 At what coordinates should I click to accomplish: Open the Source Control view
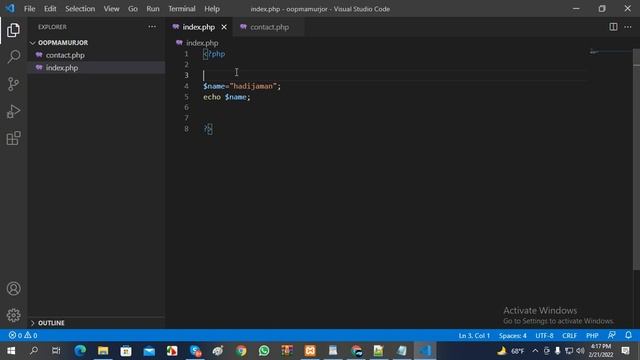click(13, 84)
